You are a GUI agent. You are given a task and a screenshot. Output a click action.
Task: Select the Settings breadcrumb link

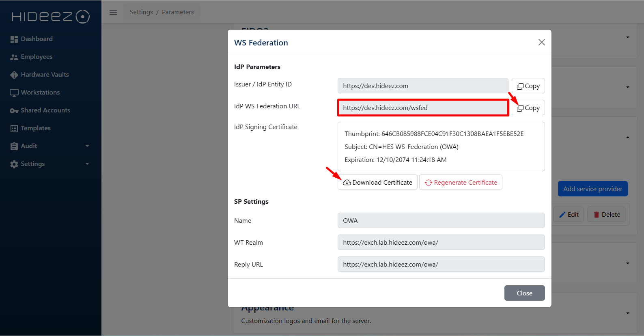141,12
